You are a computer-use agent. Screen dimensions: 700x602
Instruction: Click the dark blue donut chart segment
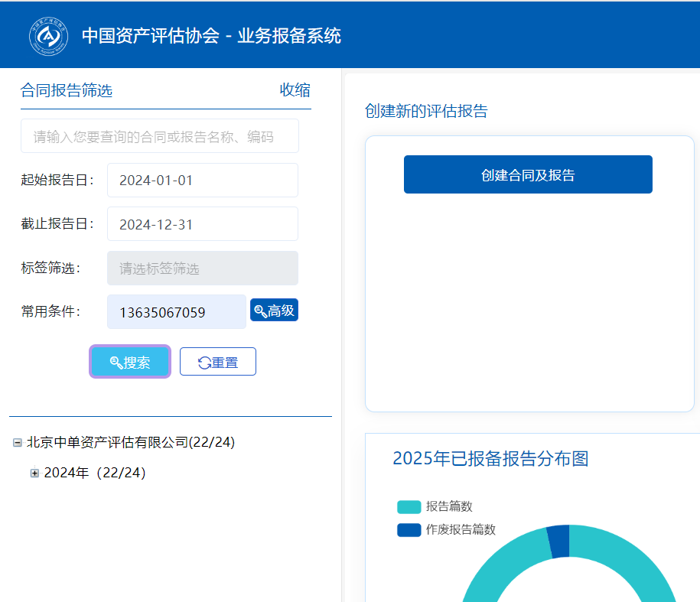click(558, 542)
